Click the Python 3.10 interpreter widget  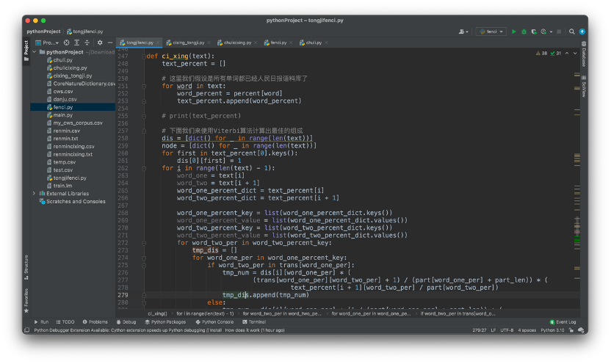coord(552,330)
